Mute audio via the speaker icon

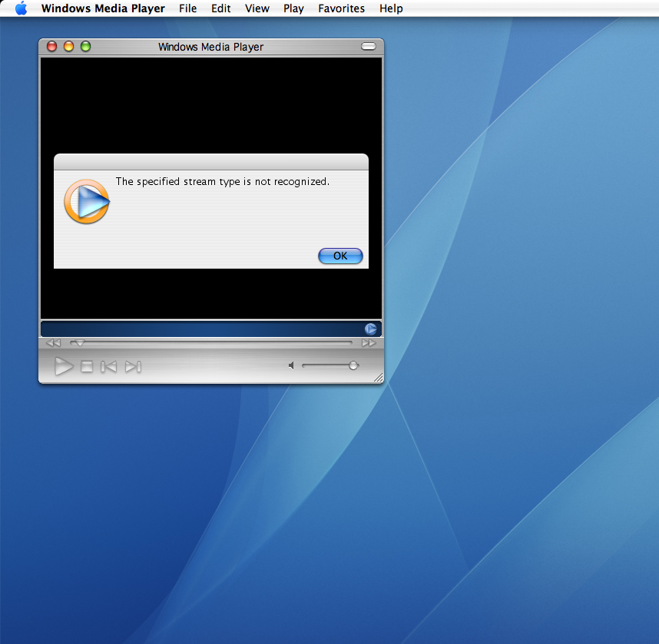click(x=291, y=365)
